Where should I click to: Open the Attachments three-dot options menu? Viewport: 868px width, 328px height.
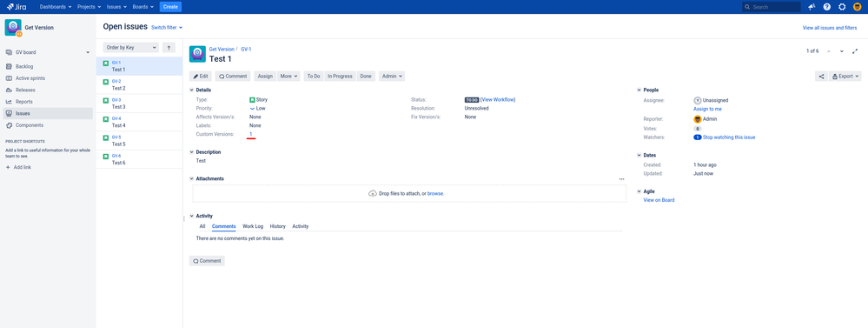tap(621, 179)
